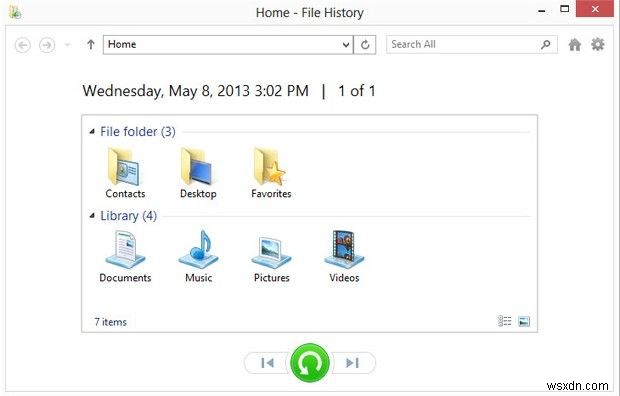Click the 7 items status text
This screenshot has height=396, width=620.
pos(110,322)
